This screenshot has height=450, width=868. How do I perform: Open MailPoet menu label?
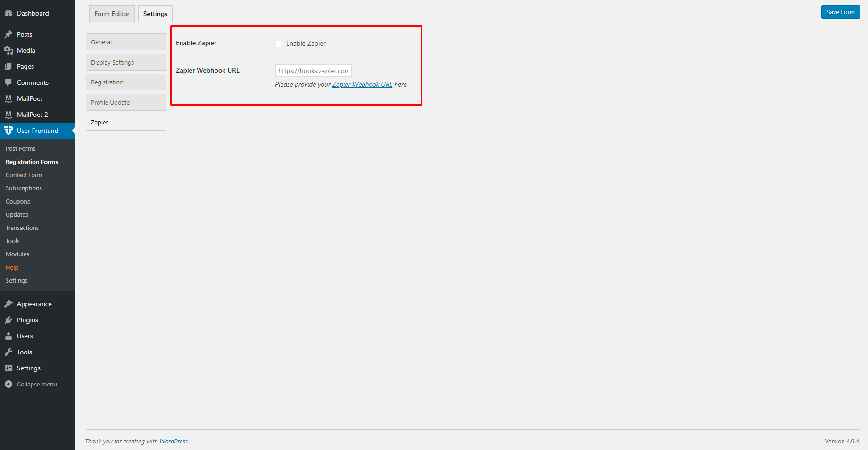30,98
